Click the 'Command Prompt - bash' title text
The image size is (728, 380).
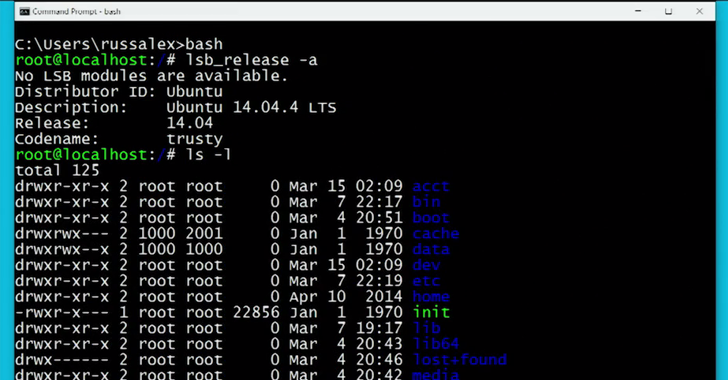coord(77,12)
